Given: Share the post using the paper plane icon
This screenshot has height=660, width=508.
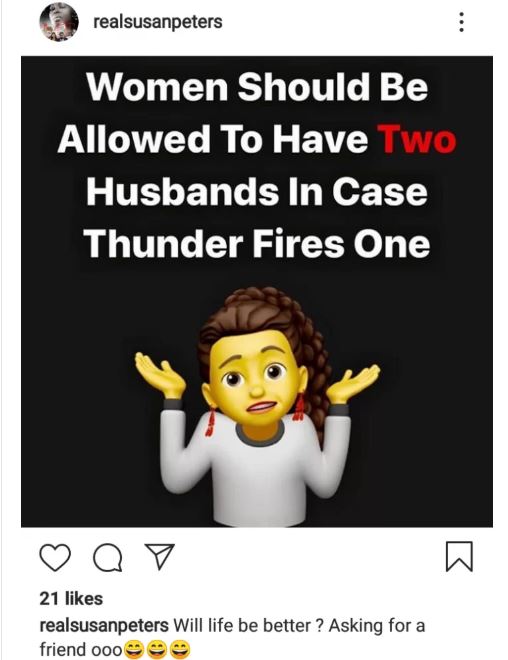Looking at the screenshot, I should 159,556.
